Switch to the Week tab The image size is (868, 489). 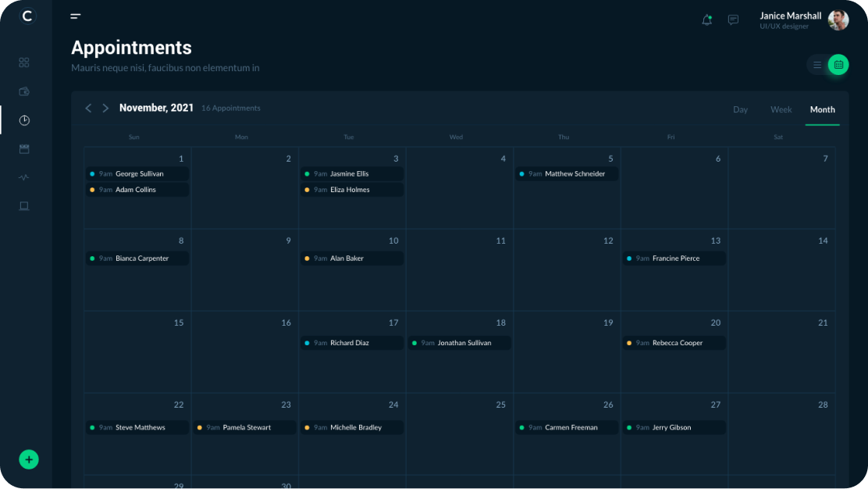[781, 109]
